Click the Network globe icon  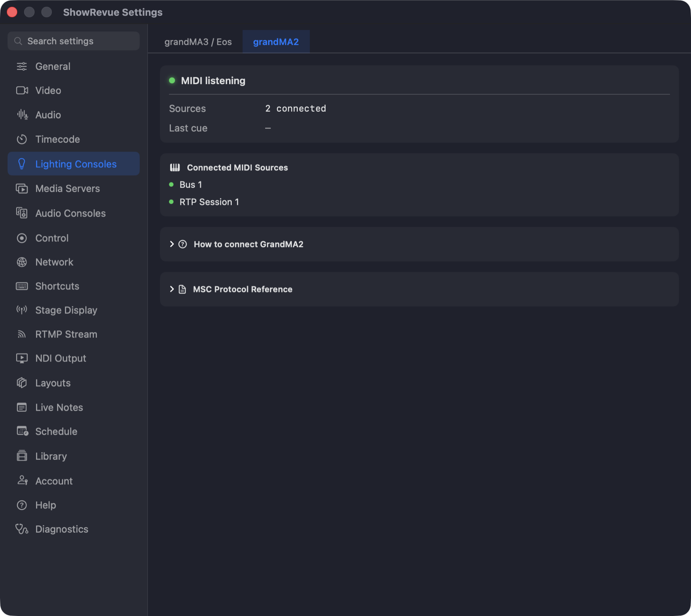point(22,262)
